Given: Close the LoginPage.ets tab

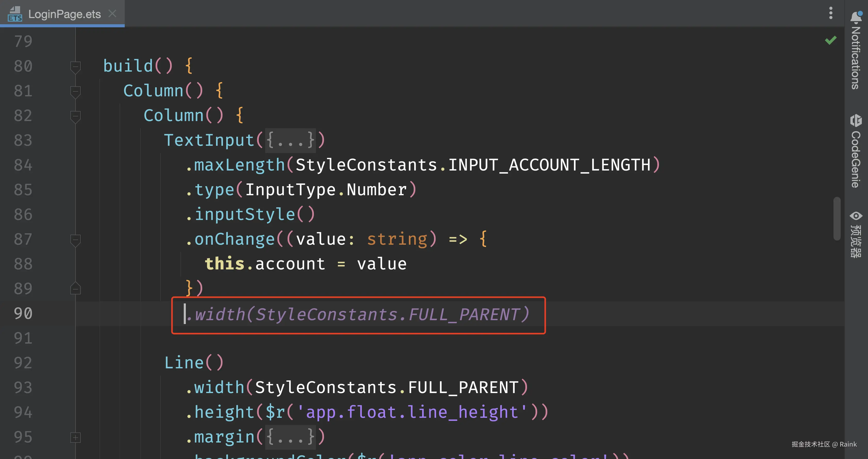Looking at the screenshot, I should click(x=112, y=14).
